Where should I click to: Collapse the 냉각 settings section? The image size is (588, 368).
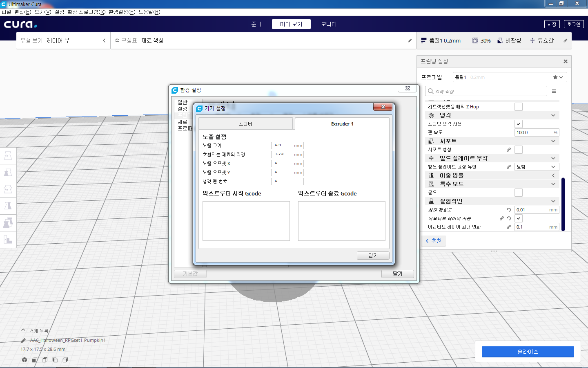coord(492,115)
